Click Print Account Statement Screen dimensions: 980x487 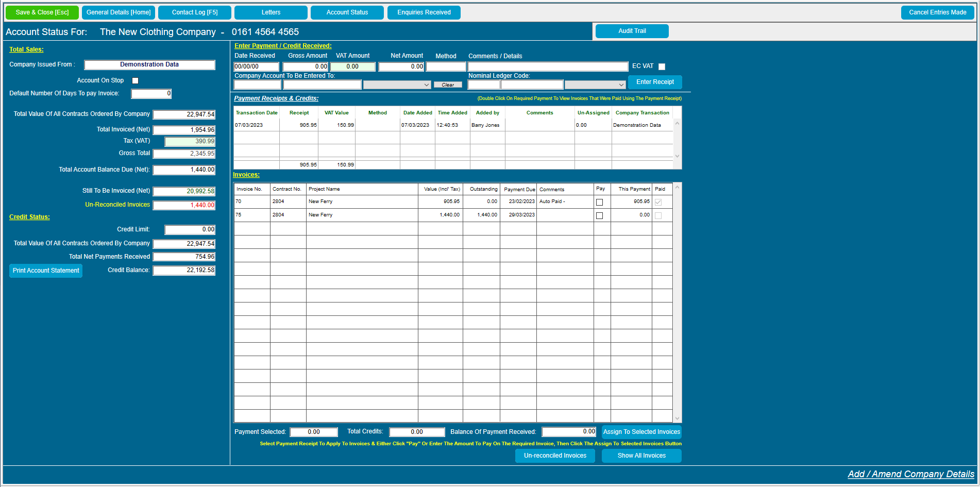pyautogui.click(x=46, y=271)
